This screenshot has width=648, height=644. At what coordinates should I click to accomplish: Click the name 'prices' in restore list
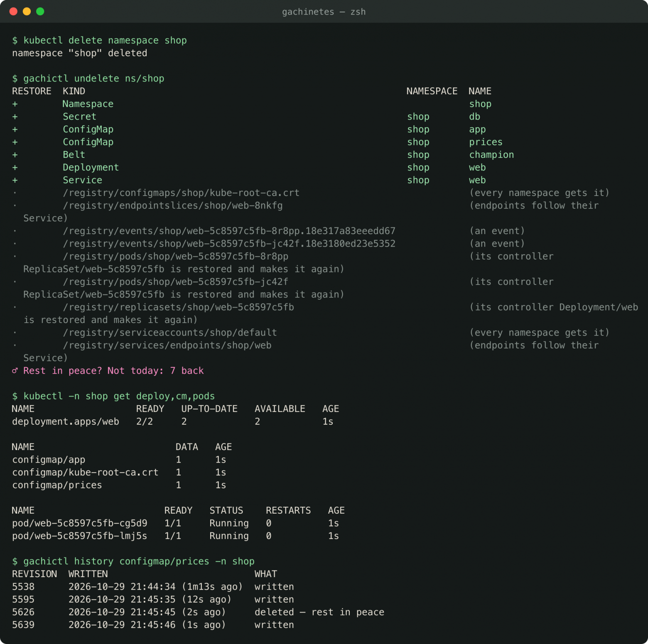pyautogui.click(x=486, y=142)
